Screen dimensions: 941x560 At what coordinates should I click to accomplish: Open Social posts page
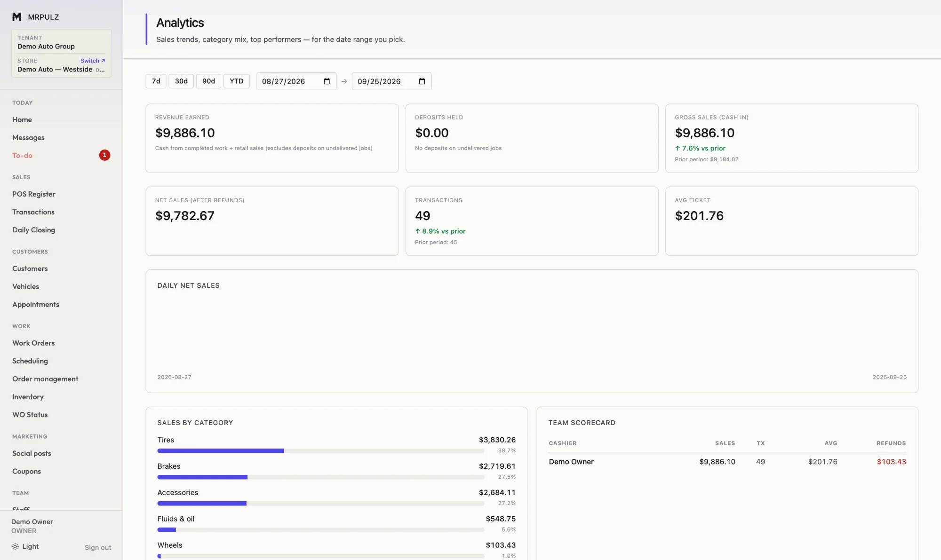point(32,453)
